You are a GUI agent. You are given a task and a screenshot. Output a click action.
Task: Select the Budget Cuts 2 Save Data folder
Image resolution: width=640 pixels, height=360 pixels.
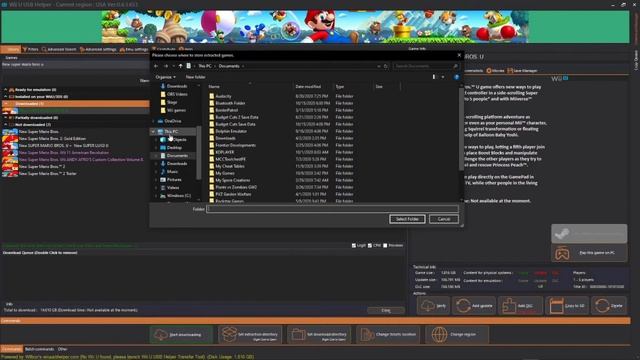coord(236,117)
